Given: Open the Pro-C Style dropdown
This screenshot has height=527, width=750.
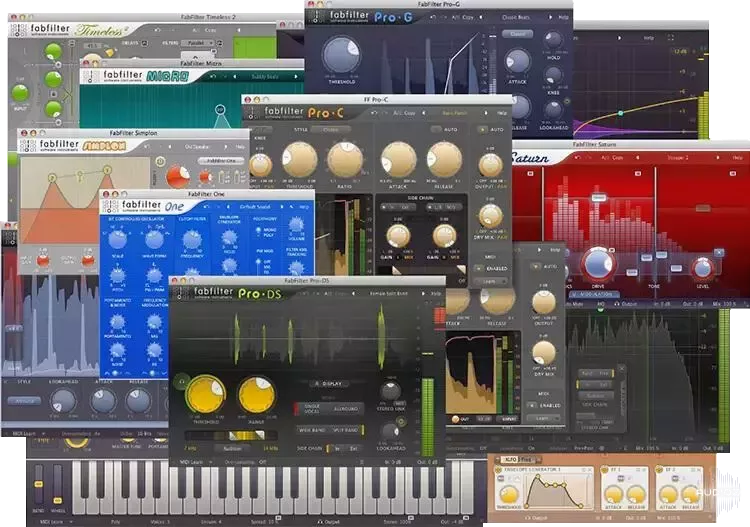Looking at the screenshot, I should tap(330, 129).
